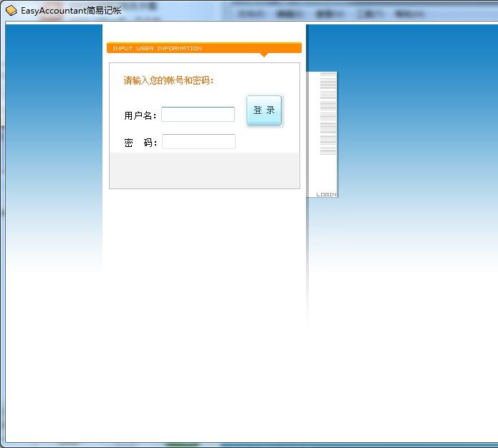Click the orange downward arrow under the header
Viewport: 498px width, 448px height.
(x=264, y=54)
